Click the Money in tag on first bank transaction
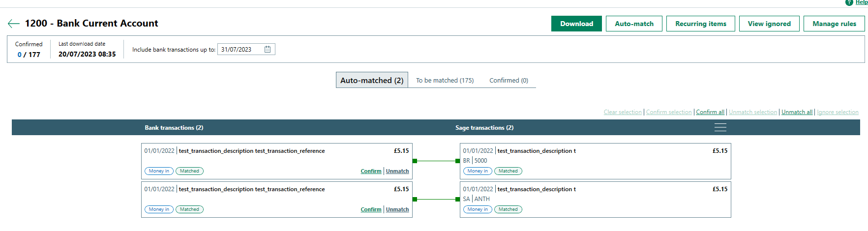The width and height of the screenshot is (868, 231). click(159, 171)
